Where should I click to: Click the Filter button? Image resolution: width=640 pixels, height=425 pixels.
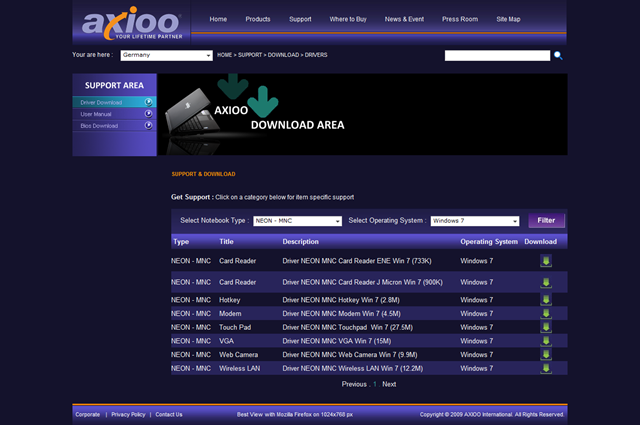click(x=547, y=220)
